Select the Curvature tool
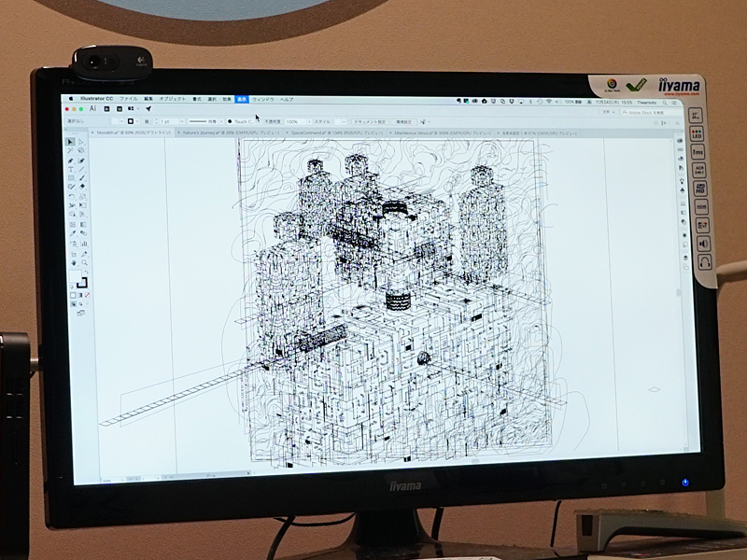Image resolution: width=747 pixels, height=560 pixels. point(82,161)
